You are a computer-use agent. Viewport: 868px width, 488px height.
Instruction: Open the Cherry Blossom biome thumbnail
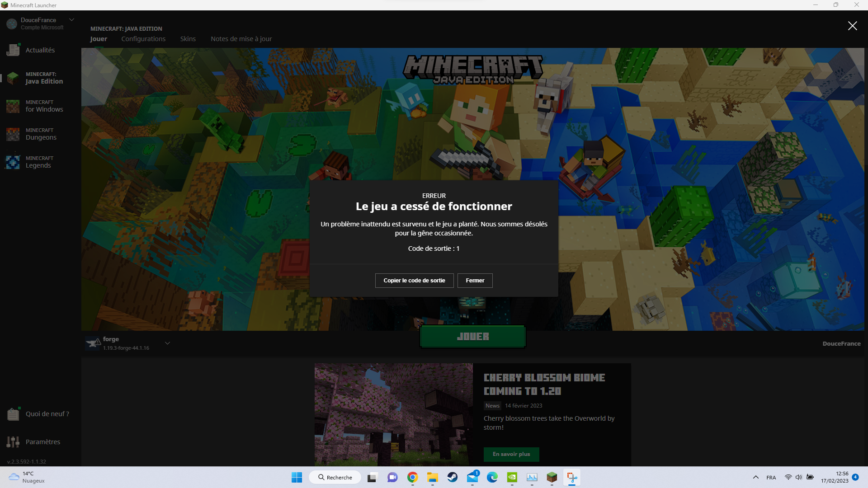click(394, 415)
